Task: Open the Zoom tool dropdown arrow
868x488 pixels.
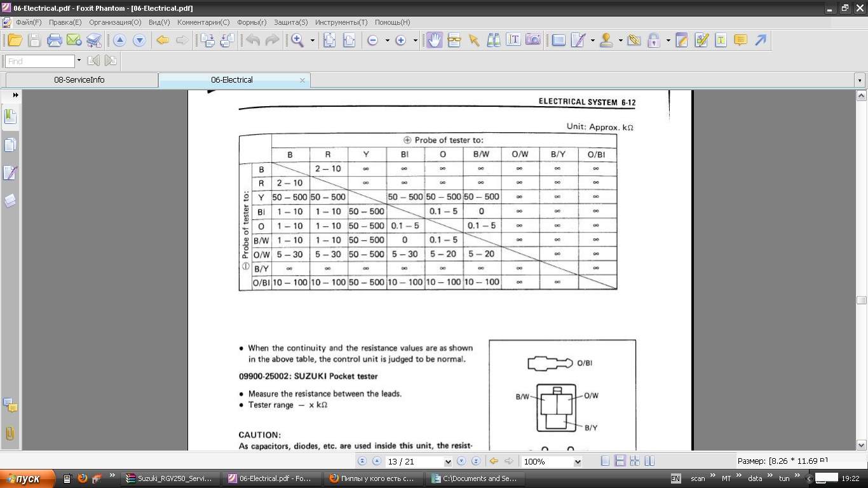Action: 313,41
